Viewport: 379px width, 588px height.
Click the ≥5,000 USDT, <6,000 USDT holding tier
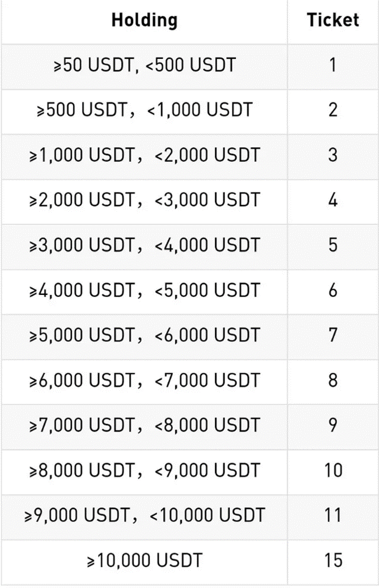coord(144,335)
